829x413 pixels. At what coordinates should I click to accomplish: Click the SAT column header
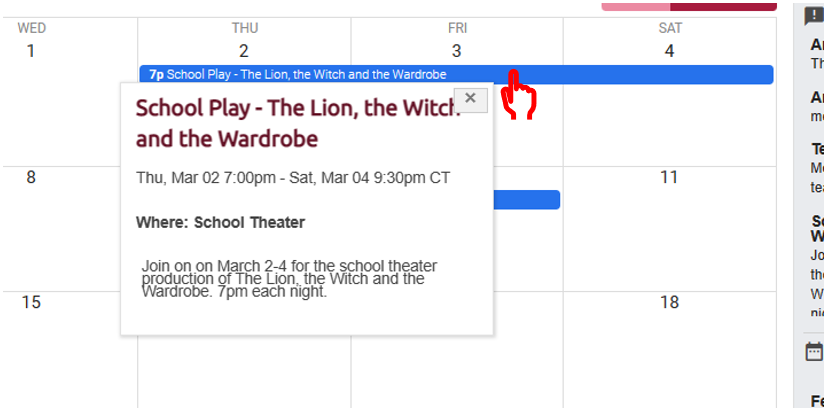tap(670, 28)
